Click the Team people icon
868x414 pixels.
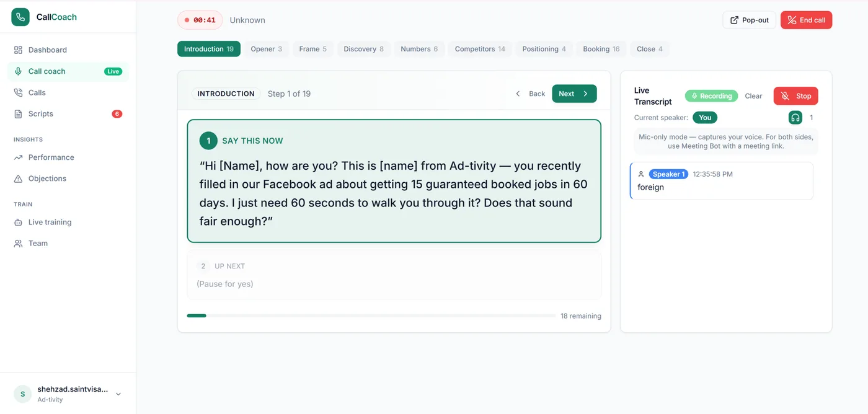tap(18, 243)
